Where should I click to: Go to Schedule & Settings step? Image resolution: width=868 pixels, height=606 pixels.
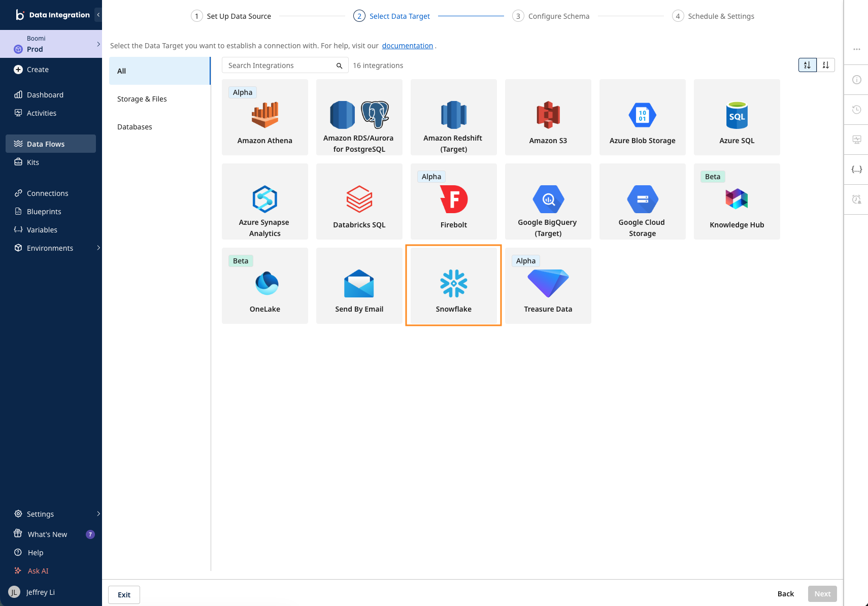pos(713,16)
